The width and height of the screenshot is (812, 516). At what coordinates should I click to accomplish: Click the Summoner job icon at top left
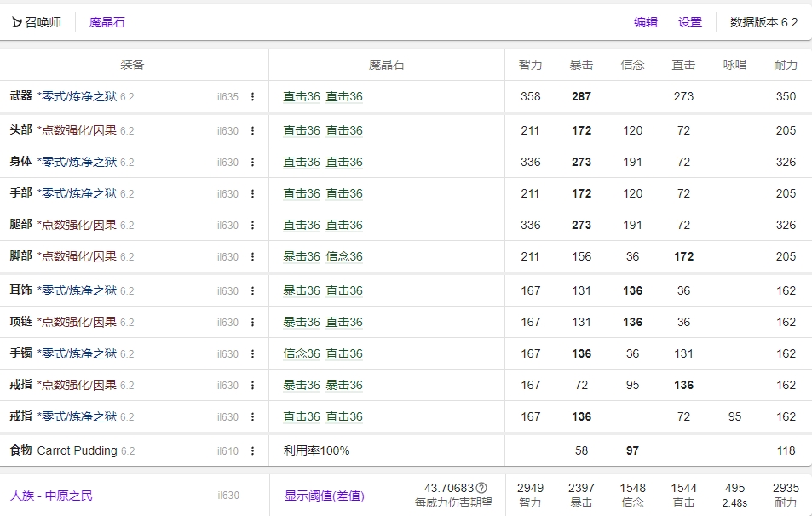tap(17, 23)
